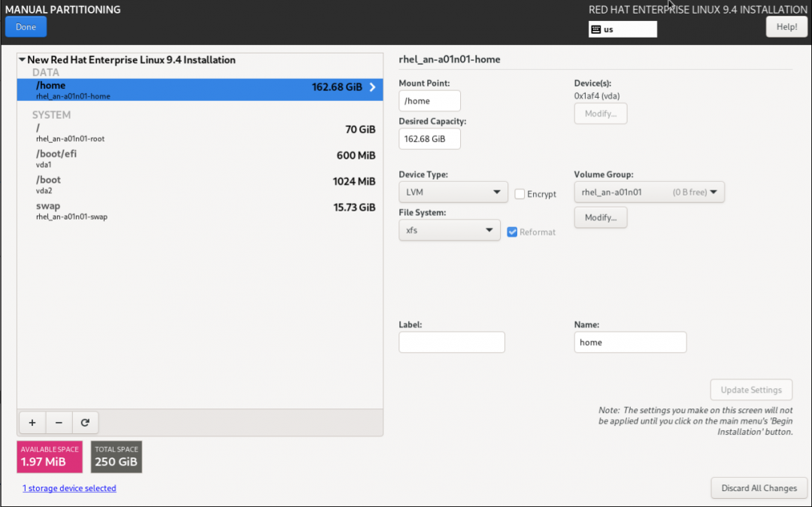Click the Mount Point input field
812x507 pixels.
click(429, 101)
